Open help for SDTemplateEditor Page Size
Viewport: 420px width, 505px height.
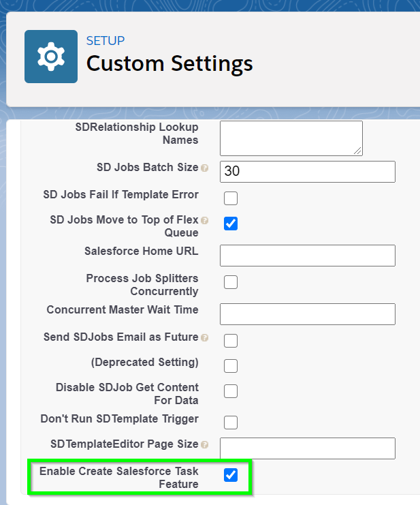[x=204, y=445]
